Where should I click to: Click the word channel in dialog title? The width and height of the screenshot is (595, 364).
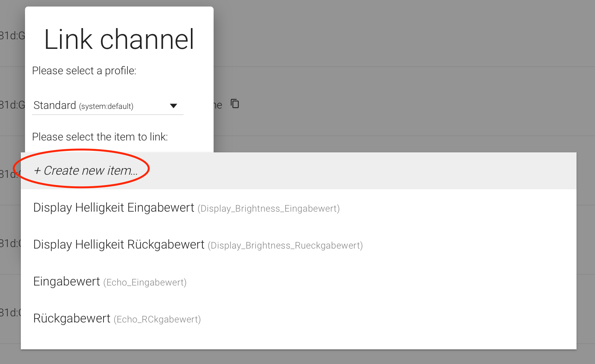click(147, 39)
